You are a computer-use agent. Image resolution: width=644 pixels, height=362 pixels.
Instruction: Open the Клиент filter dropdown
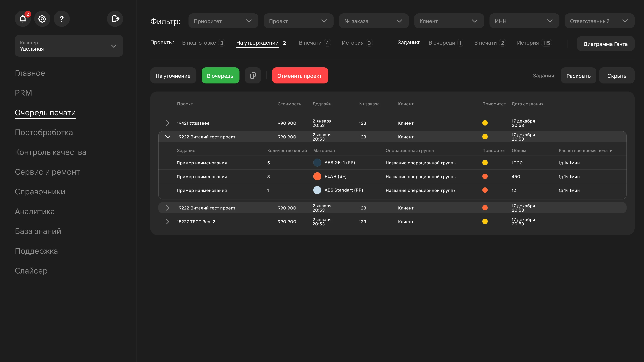click(x=449, y=21)
